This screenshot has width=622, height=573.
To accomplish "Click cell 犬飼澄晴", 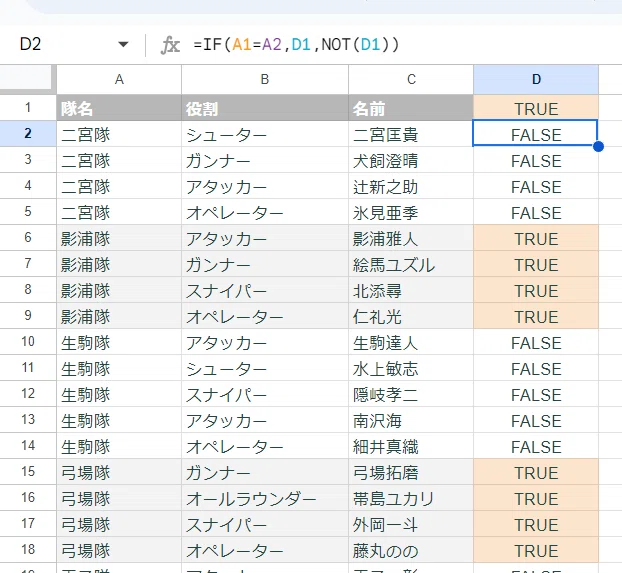I will pyautogui.click(x=411, y=160).
